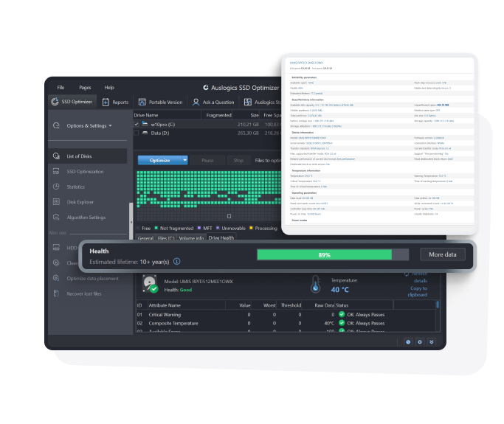The image size is (504, 424).
Task: Click Ask a Question item
Action: (213, 102)
